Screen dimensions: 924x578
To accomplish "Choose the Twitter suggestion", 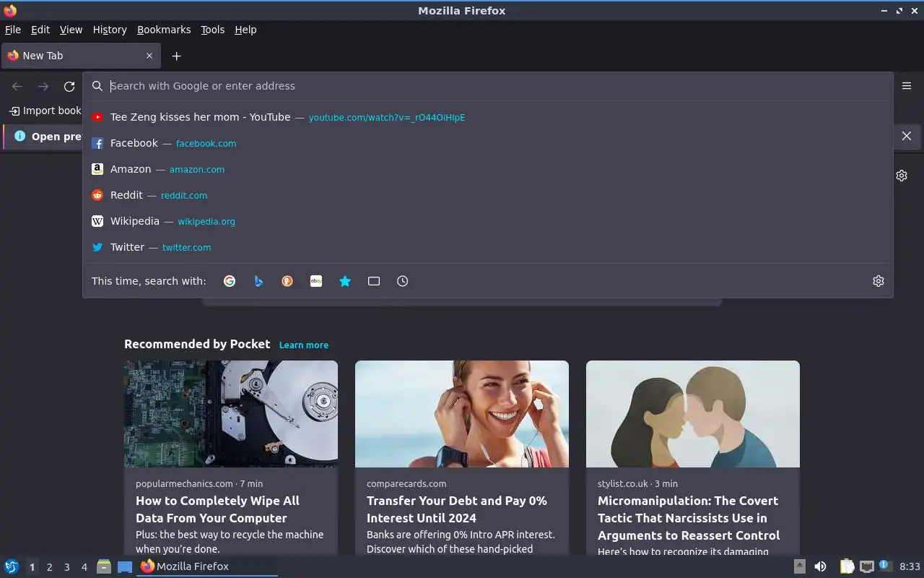I will (x=488, y=247).
